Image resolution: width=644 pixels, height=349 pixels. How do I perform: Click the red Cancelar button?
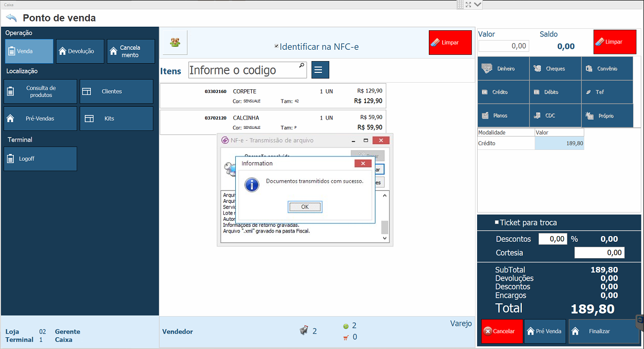502,332
